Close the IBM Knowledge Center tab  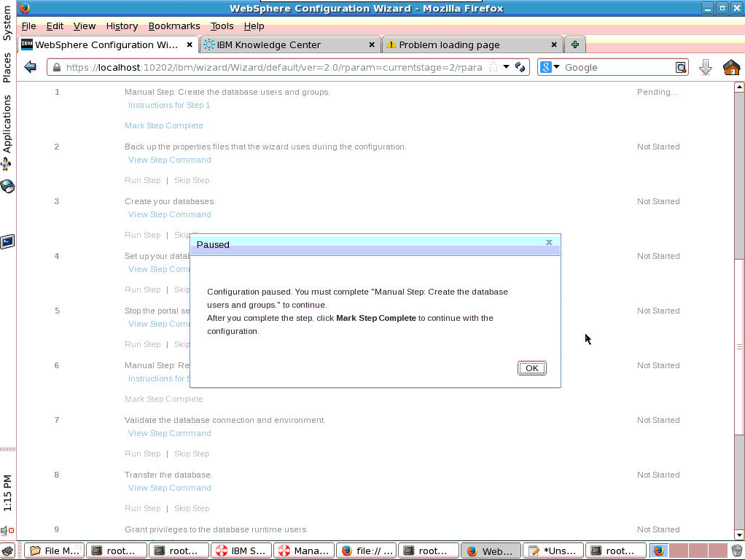coord(372,44)
